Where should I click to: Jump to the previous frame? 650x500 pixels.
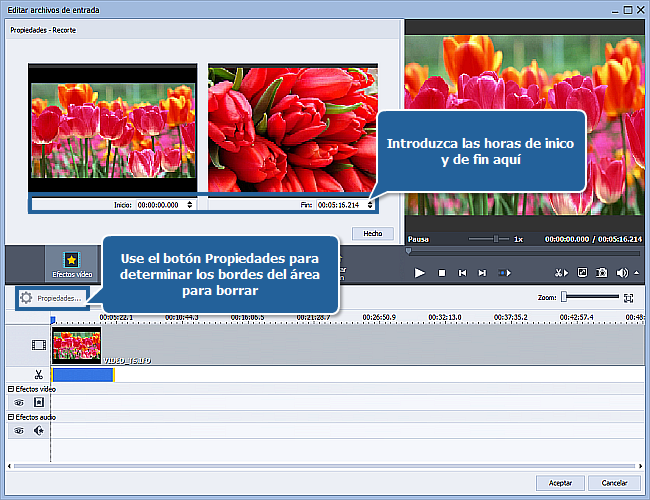tap(462, 272)
